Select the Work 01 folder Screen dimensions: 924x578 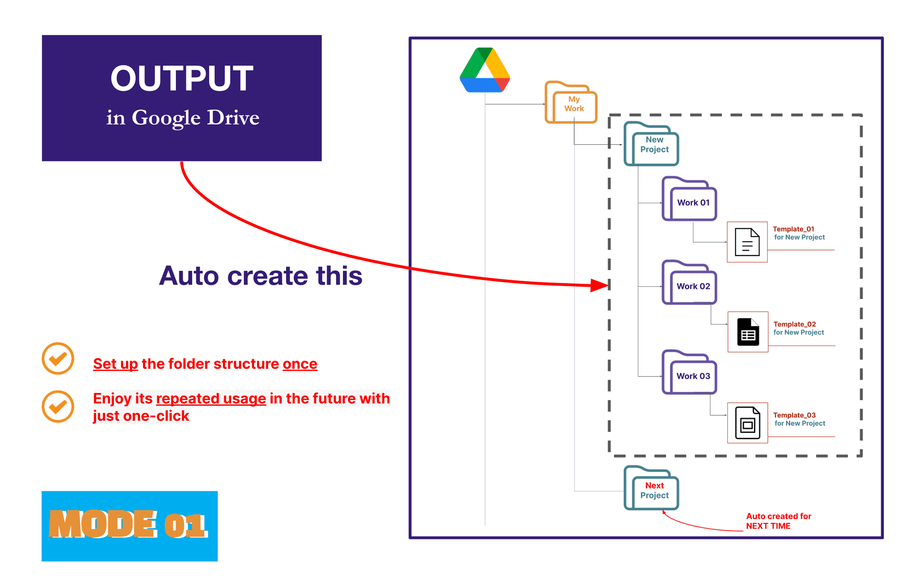point(689,199)
